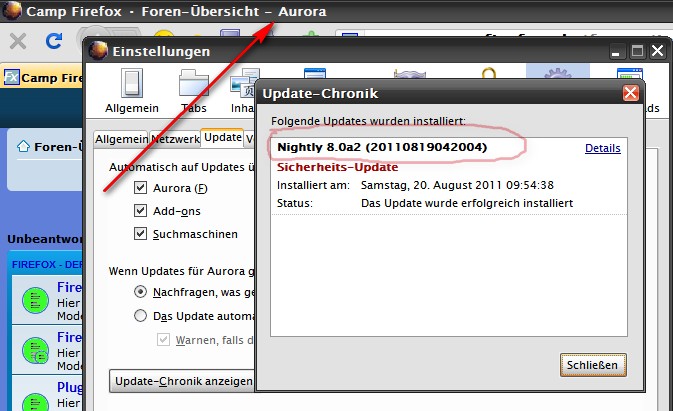Click the Stop (X) button in browser toolbar
The image size is (673, 411).
(x=18, y=42)
